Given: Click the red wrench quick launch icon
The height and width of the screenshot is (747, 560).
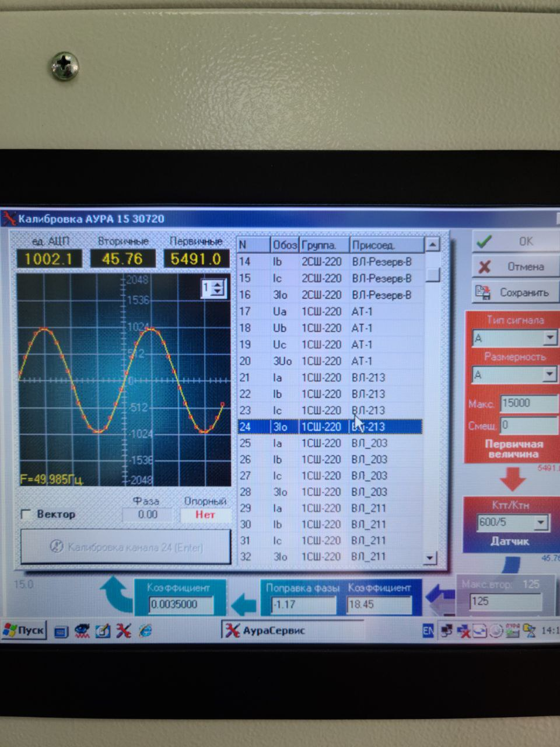Looking at the screenshot, I should pyautogui.click(x=123, y=630).
